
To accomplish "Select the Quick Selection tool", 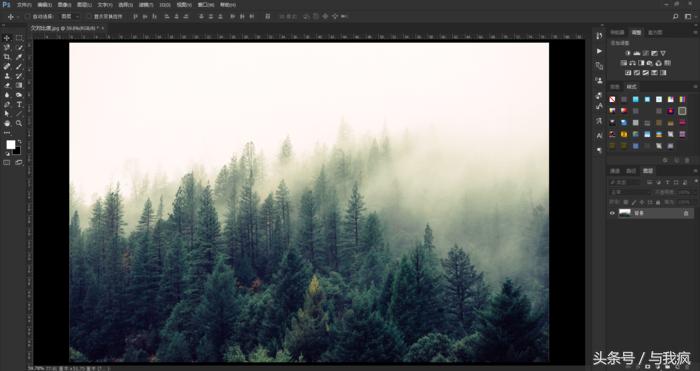I will (19, 47).
